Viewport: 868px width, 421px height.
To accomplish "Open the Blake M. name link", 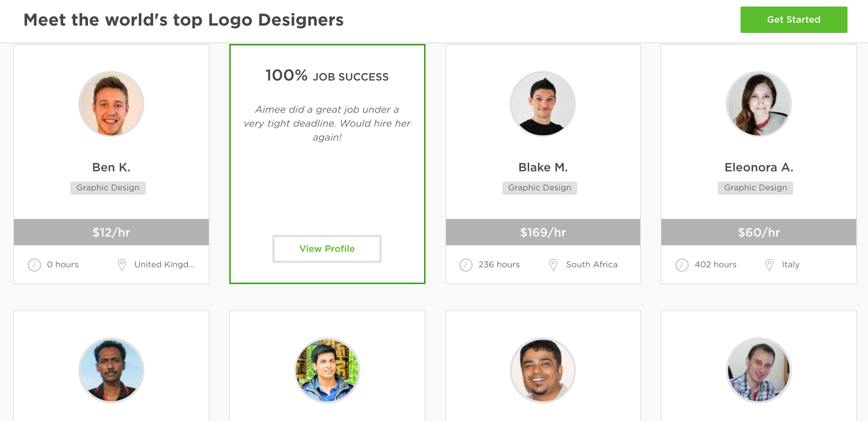I will (542, 167).
